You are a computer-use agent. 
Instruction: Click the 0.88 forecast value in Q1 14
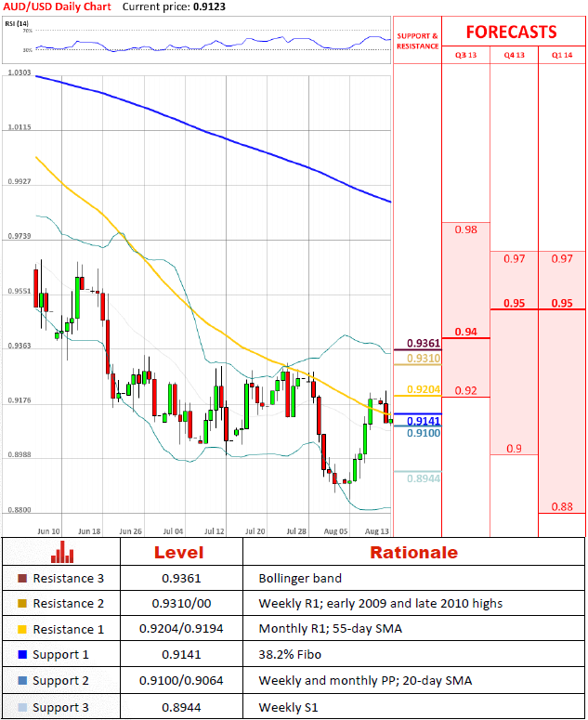(562, 506)
